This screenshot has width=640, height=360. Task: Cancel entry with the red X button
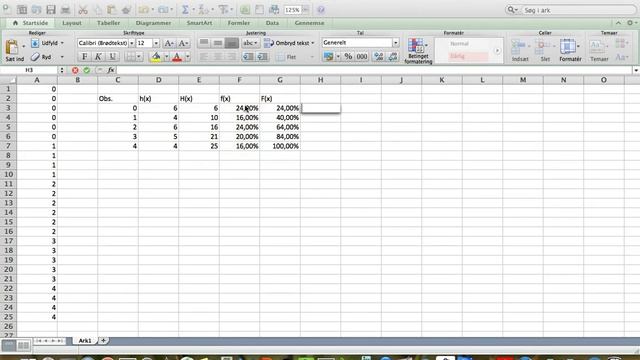click(x=75, y=70)
